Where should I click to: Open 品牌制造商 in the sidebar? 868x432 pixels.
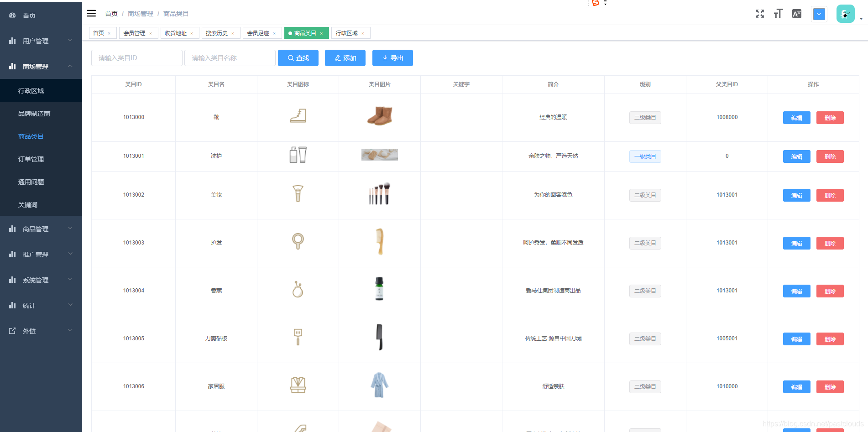pyautogui.click(x=41, y=113)
